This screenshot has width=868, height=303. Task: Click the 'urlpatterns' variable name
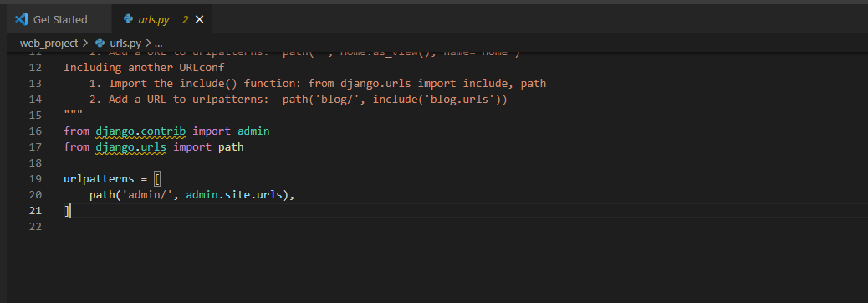99,179
